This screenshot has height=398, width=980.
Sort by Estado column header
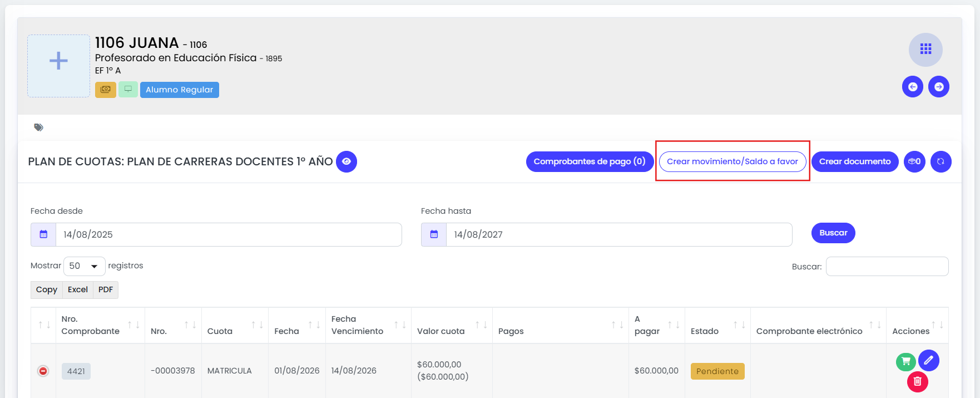pos(717,325)
